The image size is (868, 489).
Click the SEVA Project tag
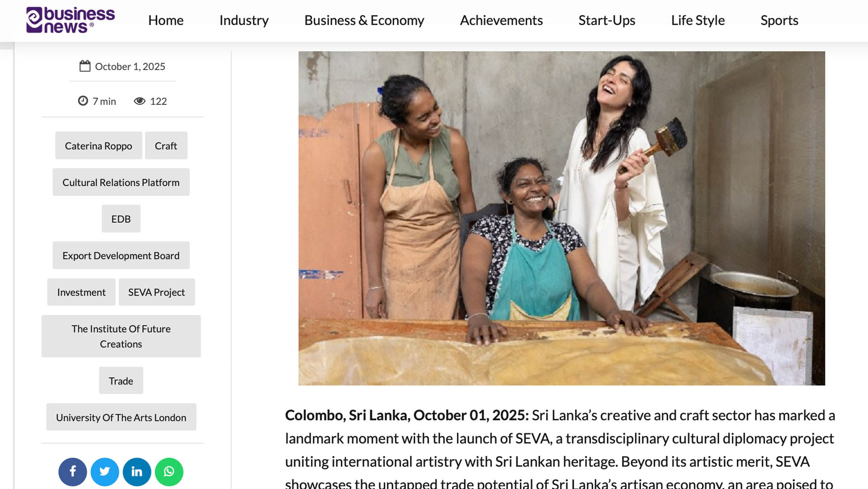click(156, 292)
